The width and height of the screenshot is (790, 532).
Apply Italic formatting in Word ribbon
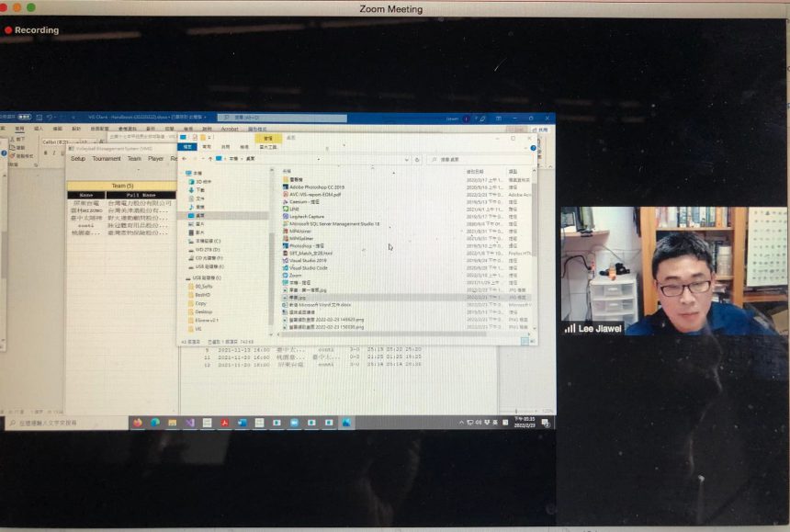pos(54,153)
